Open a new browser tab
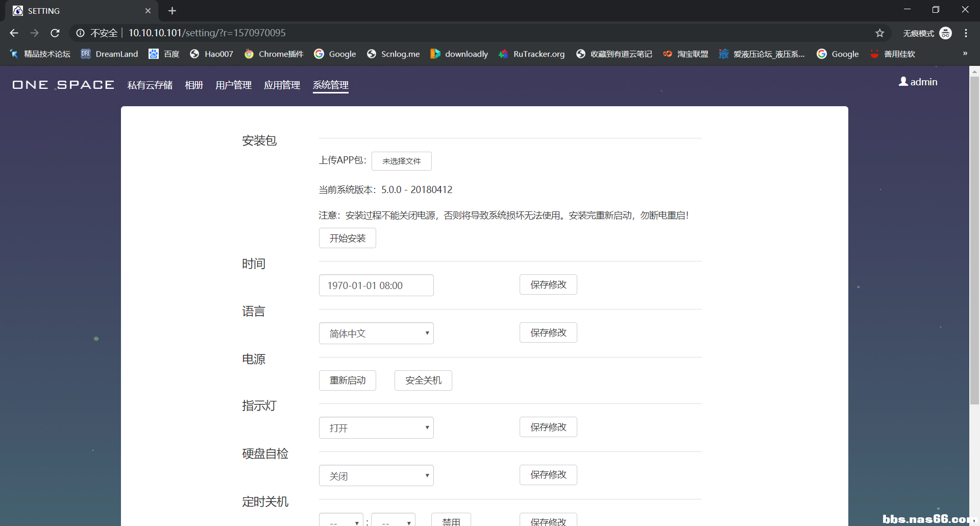Viewport: 980px width, 526px height. [172, 11]
